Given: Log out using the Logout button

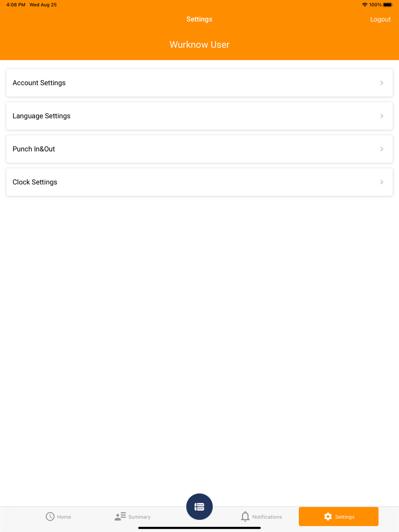Looking at the screenshot, I should point(380,19).
